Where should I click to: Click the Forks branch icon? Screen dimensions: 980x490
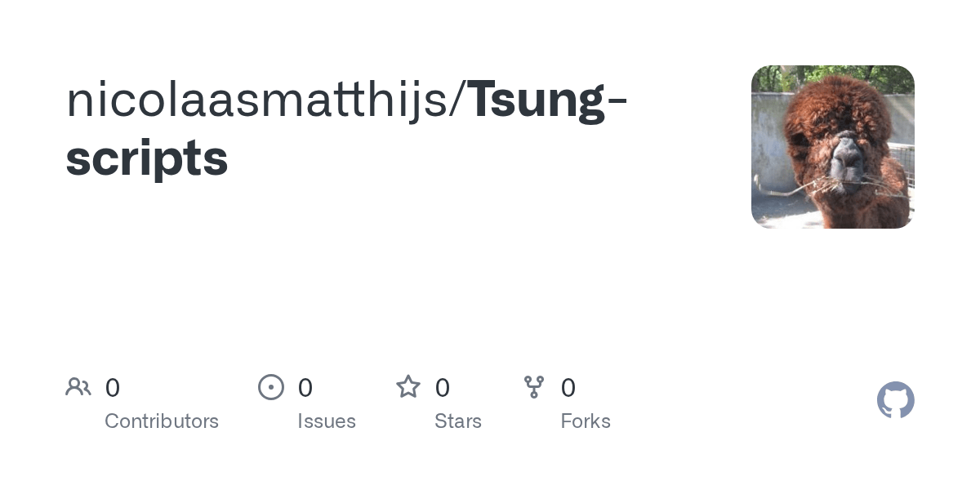[x=534, y=387]
